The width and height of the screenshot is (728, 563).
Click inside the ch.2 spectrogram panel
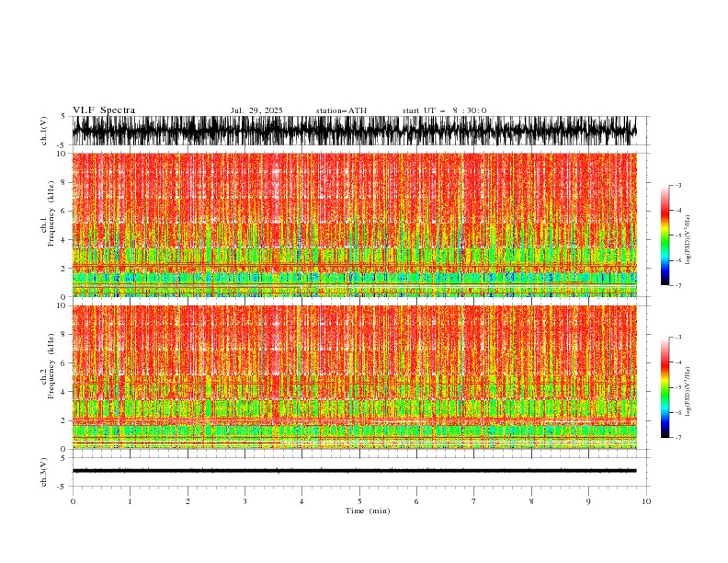pyautogui.click(x=354, y=377)
